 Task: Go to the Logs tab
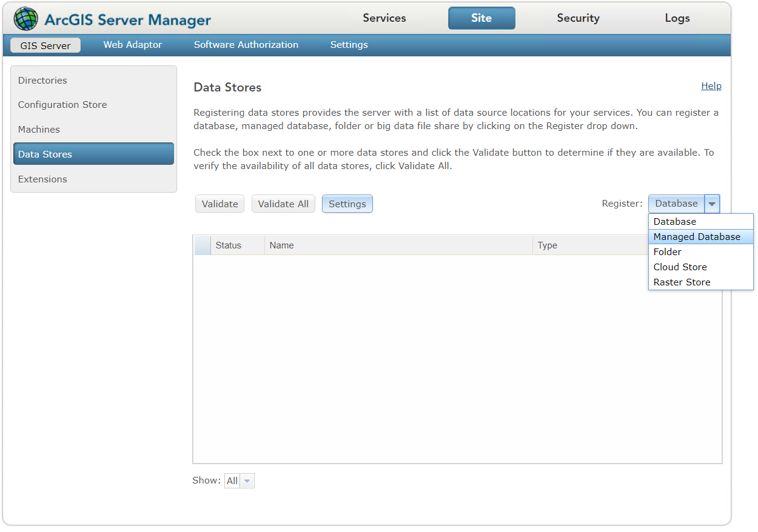(677, 18)
